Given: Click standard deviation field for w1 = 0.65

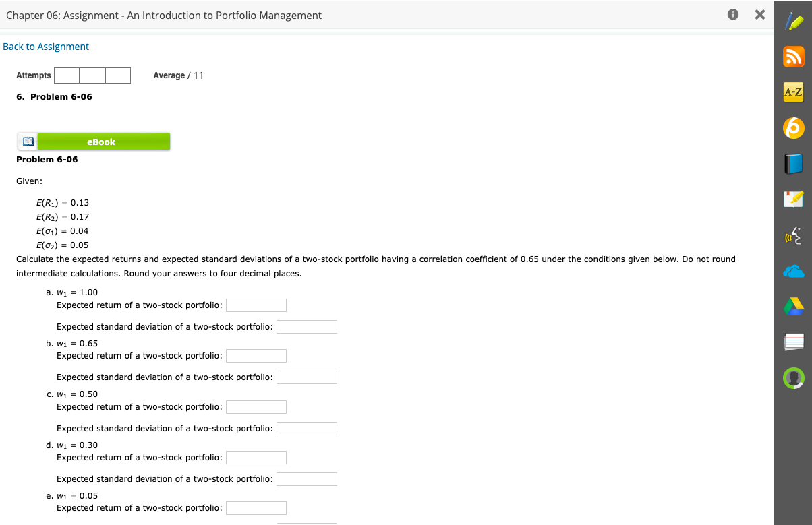Looking at the screenshot, I should pyautogui.click(x=307, y=377).
